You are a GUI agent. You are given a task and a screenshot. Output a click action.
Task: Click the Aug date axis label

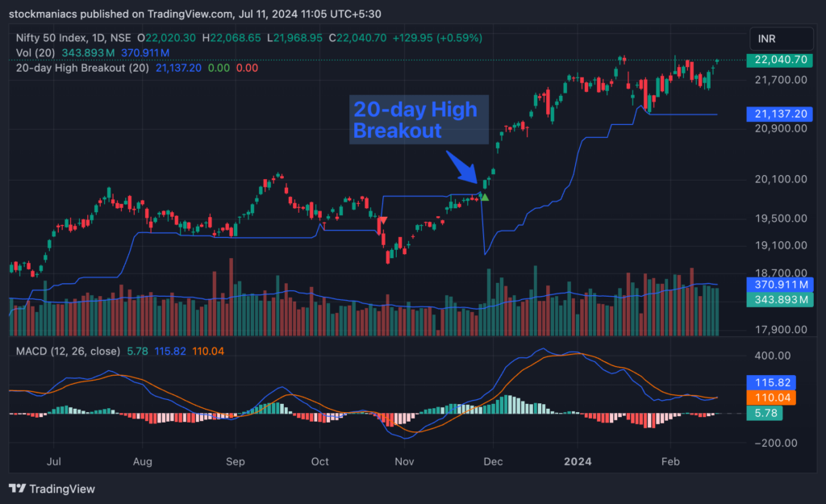(142, 461)
